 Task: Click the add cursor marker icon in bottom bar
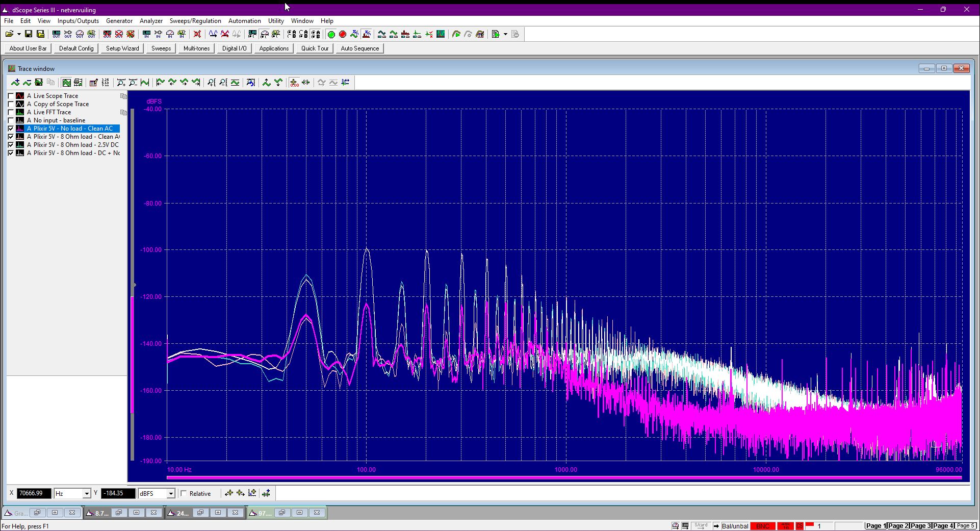[266, 493]
